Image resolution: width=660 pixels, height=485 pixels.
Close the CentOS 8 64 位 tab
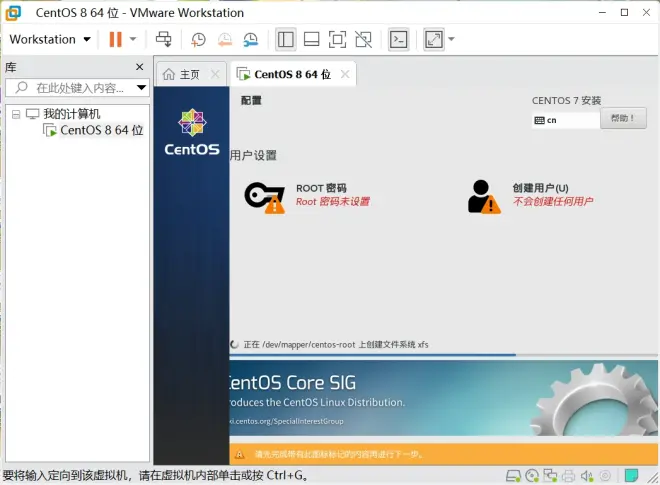(x=345, y=74)
